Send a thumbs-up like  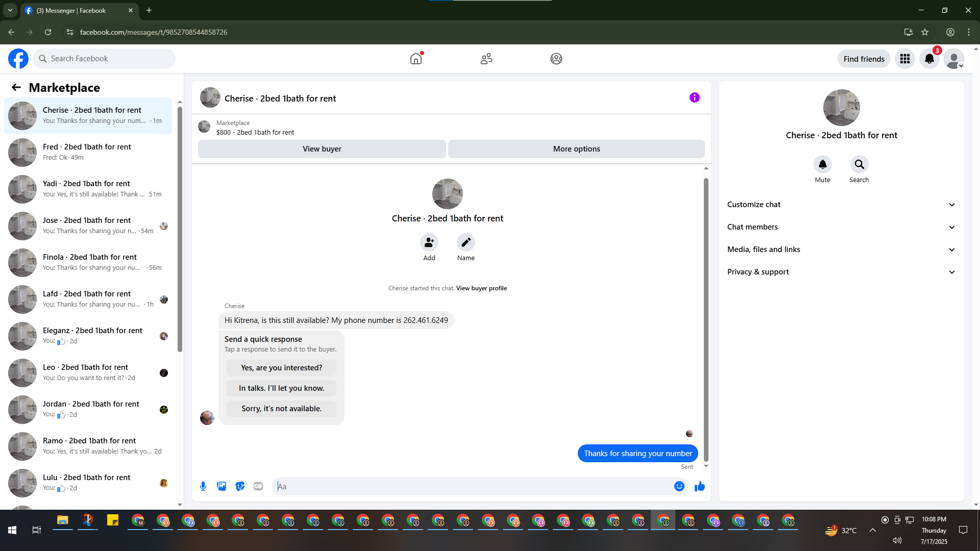coord(700,486)
